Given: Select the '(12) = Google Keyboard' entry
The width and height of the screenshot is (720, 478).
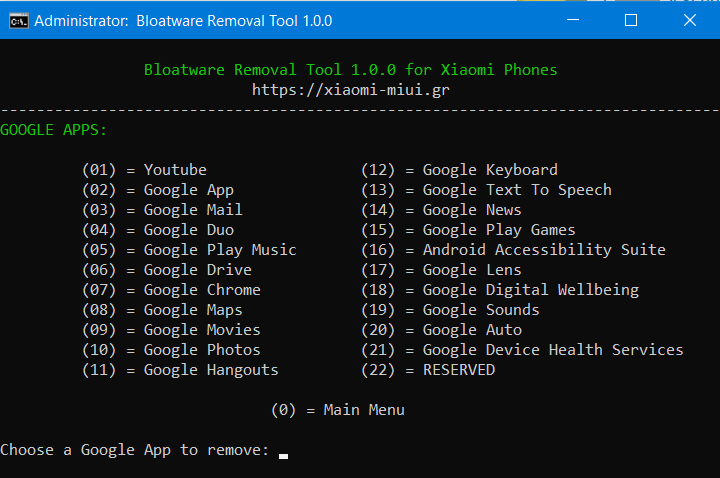Looking at the screenshot, I should [x=459, y=170].
